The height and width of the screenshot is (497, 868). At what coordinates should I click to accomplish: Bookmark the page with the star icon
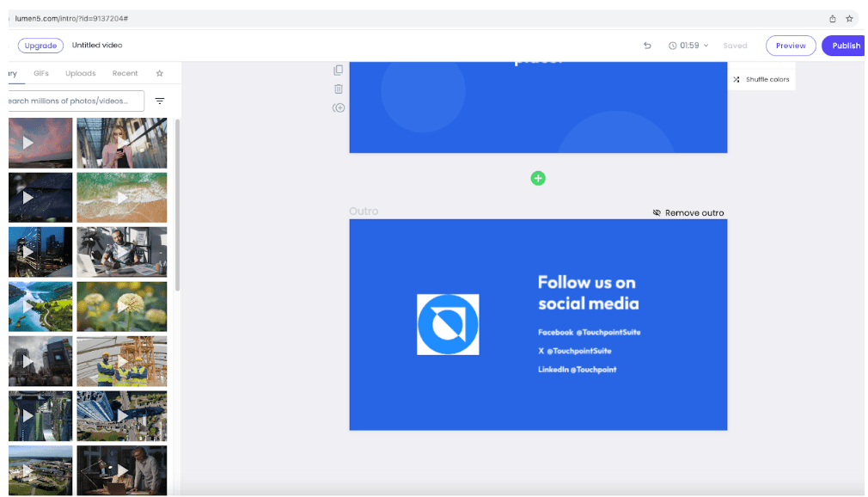click(850, 17)
